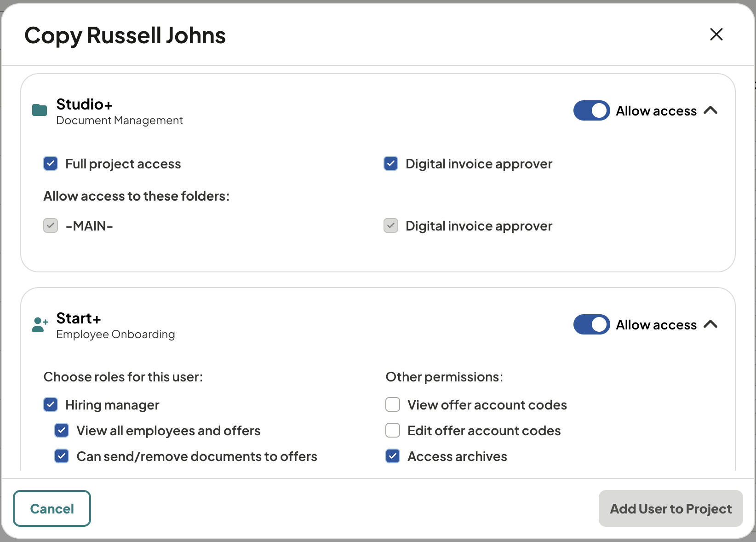Close the Copy Russell Johns dialog
The height and width of the screenshot is (542, 756).
pos(716,34)
